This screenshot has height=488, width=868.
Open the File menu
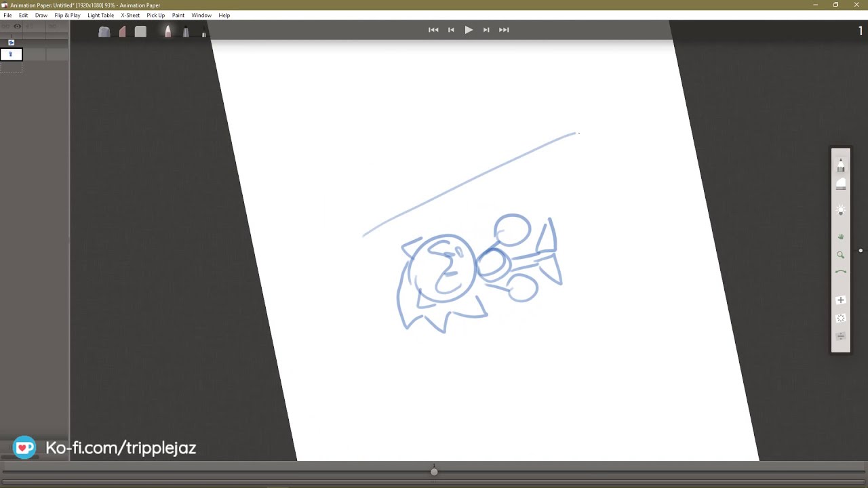(7, 15)
